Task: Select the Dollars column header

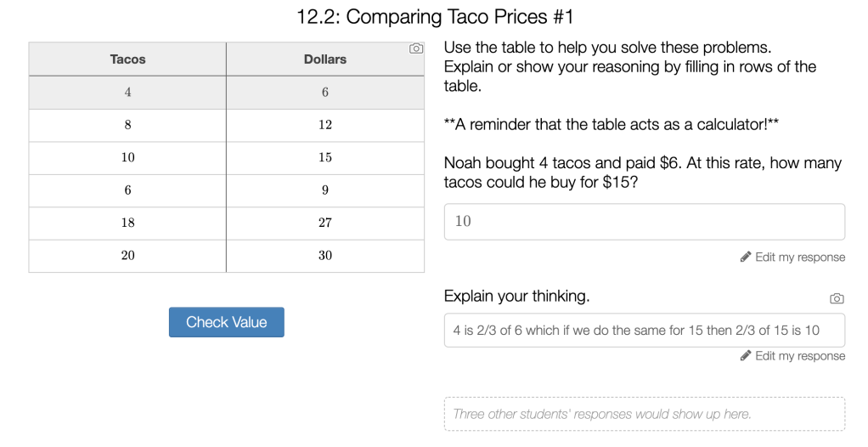Action: pos(325,59)
